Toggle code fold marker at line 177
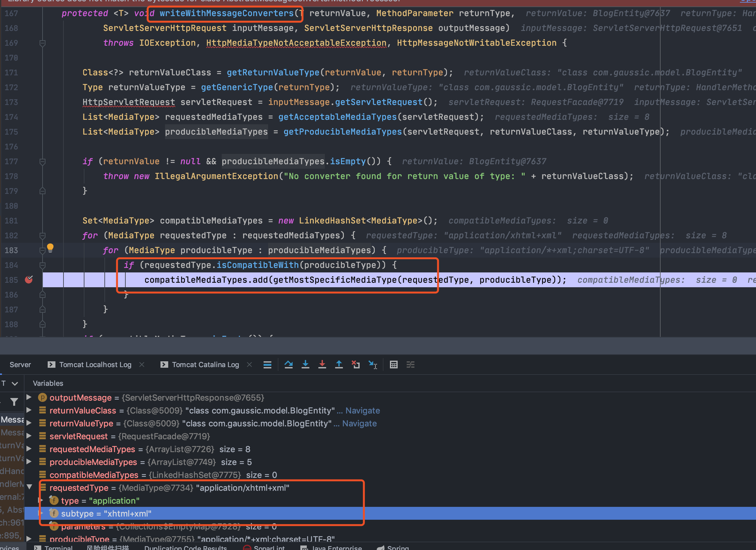This screenshot has width=756, height=550. tap(42, 162)
